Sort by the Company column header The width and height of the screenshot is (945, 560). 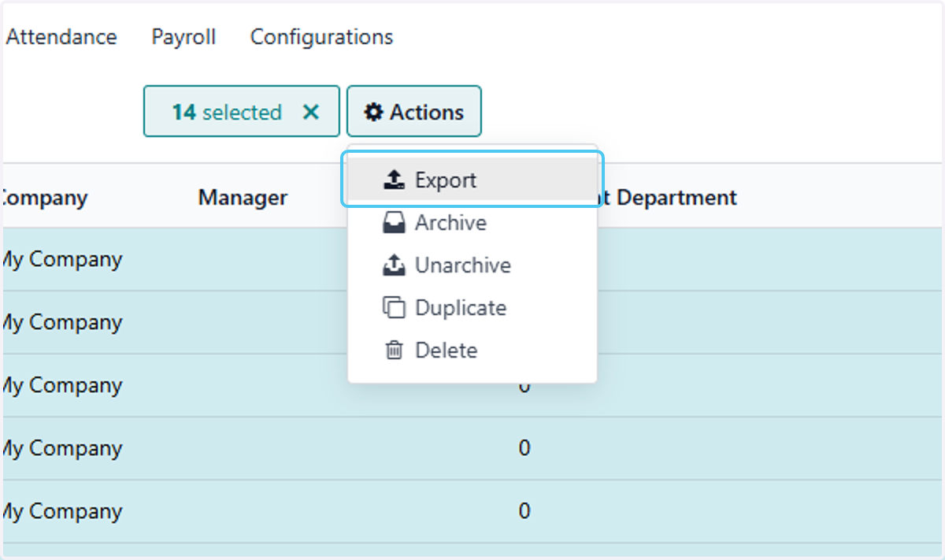tap(43, 197)
